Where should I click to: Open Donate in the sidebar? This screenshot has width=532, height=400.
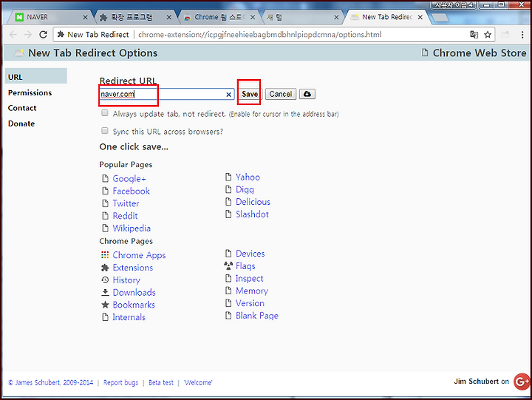[21, 123]
